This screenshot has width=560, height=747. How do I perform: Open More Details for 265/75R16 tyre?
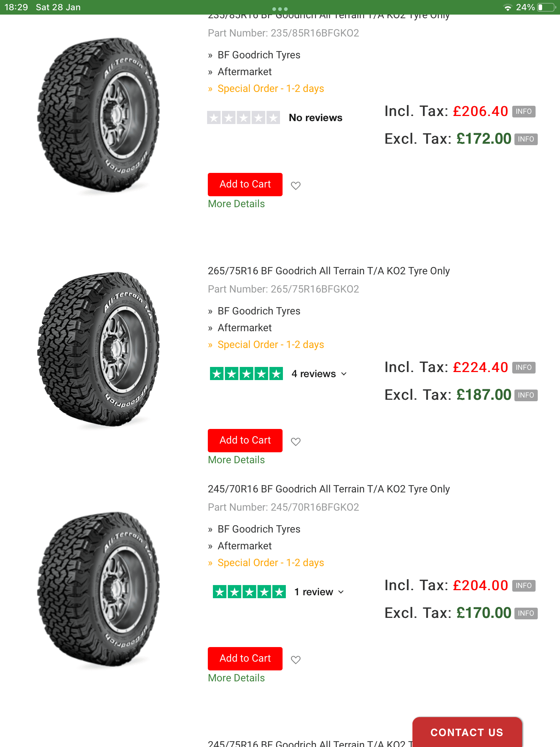tap(236, 460)
